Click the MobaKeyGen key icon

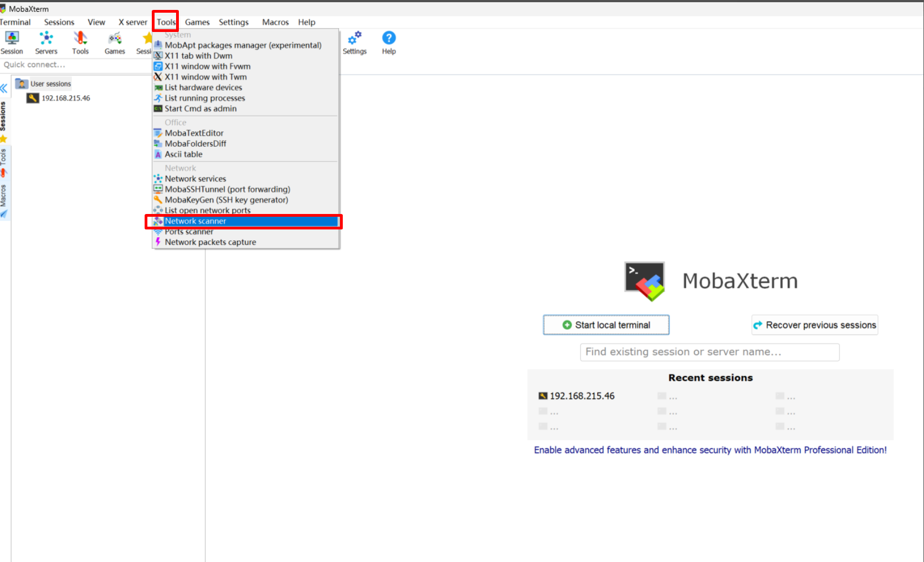pos(158,200)
